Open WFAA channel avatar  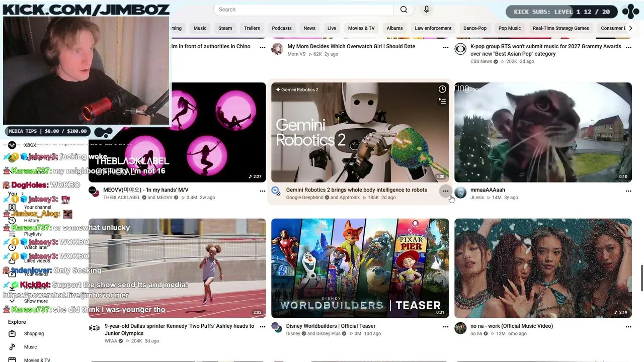tap(94, 328)
